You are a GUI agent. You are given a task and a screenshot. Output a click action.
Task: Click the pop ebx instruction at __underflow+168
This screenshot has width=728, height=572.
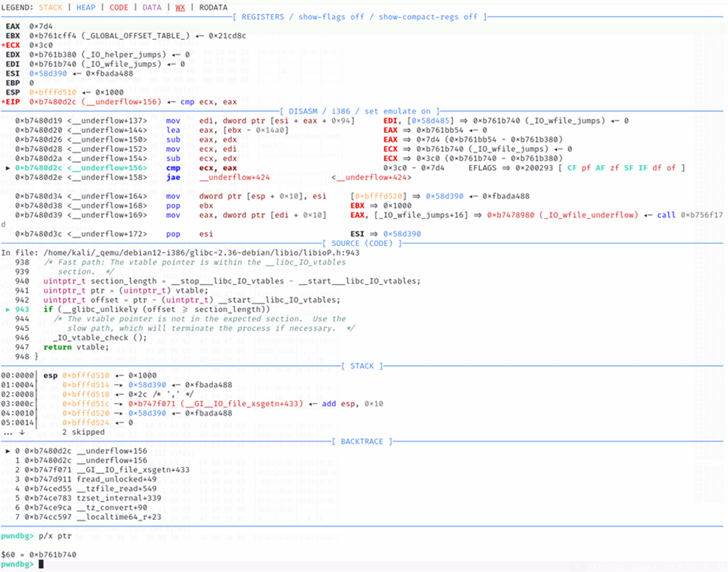(190, 205)
